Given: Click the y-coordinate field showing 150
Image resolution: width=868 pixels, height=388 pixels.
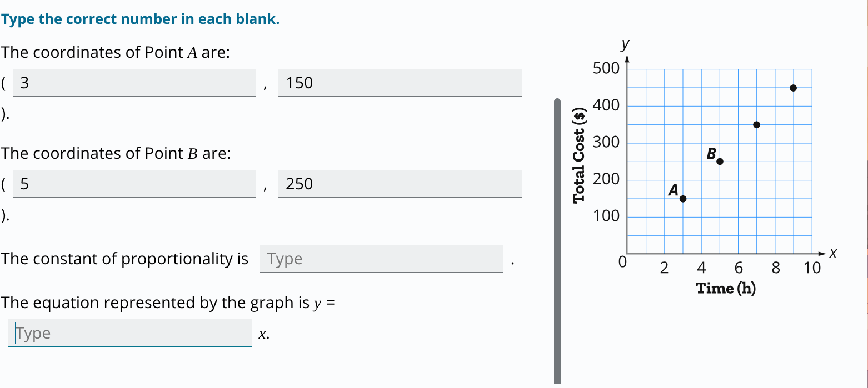Looking at the screenshot, I should (400, 83).
